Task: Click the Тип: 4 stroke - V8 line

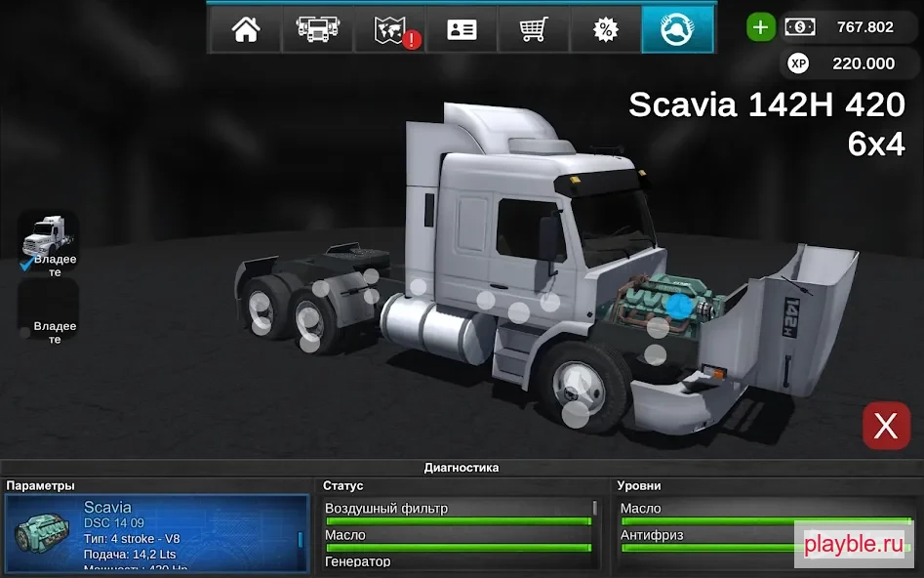Action: pyautogui.click(x=132, y=539)
